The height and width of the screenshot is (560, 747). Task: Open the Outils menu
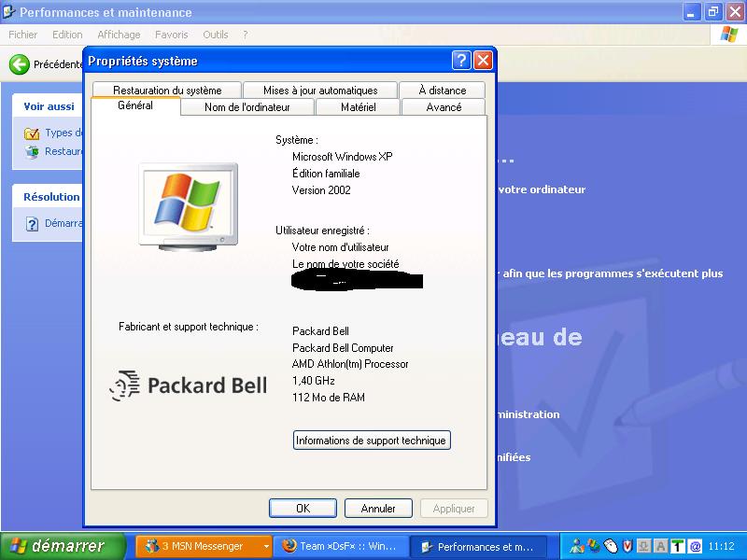coord(216,35)
